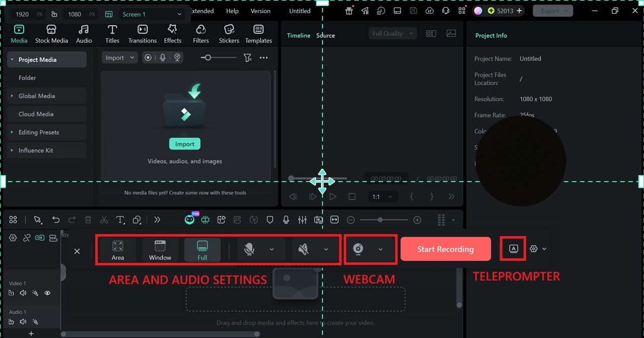Screen dimensions: 644x338
Task: Toggle the microphone in recorder bar
Action: pyautogui.click(x=249, y=249)
